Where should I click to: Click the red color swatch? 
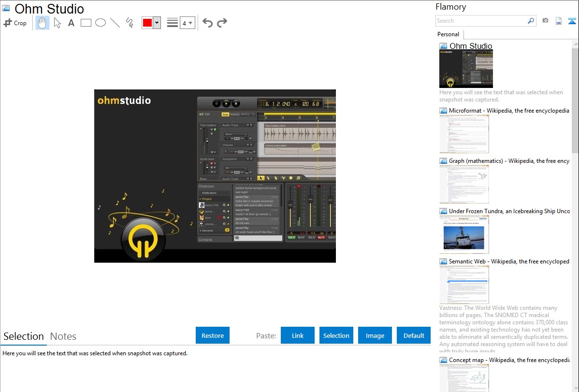[x=147, y=23]
